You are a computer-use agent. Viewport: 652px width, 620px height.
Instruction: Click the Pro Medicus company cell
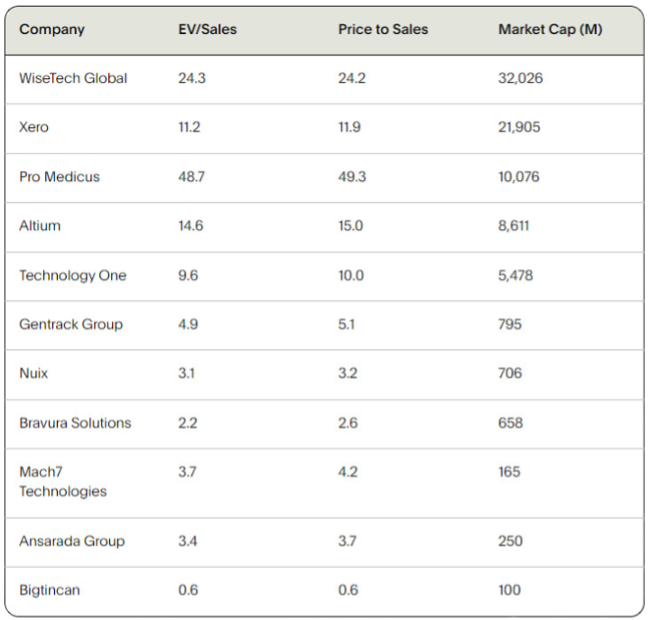(60, 177)
